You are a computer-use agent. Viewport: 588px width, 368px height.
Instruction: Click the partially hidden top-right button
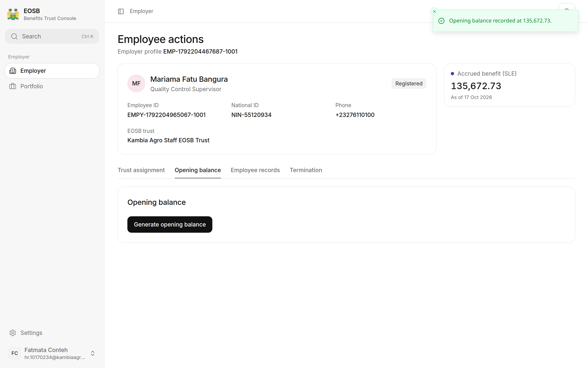567,7
